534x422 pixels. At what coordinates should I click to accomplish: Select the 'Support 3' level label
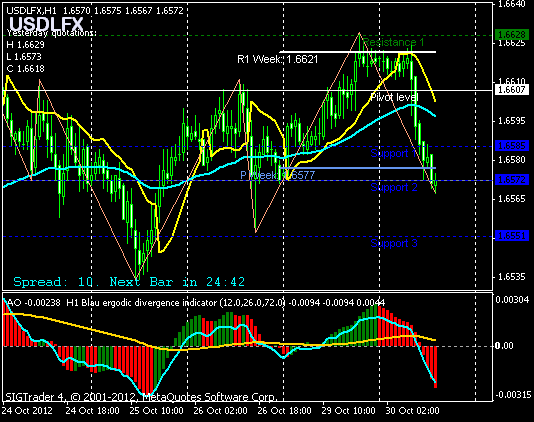[x=394, y=243]
